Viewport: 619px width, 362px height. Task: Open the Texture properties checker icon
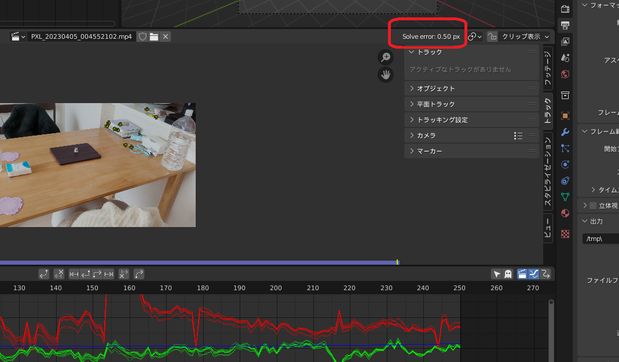point(565,234)
